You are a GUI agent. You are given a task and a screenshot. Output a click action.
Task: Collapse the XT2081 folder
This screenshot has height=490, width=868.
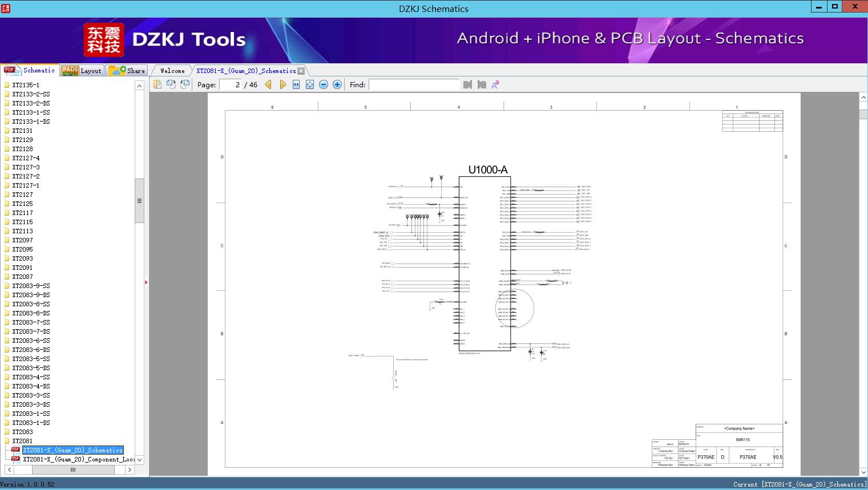[22, 441]
